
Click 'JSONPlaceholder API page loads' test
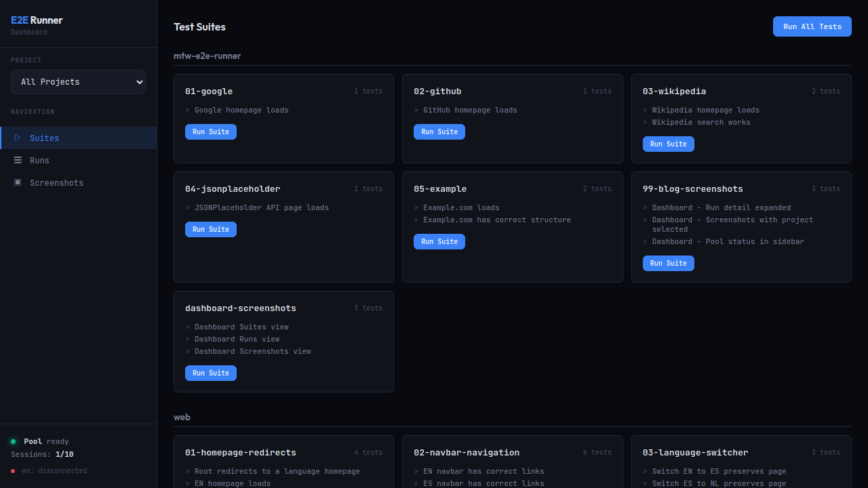coord(262,207)
